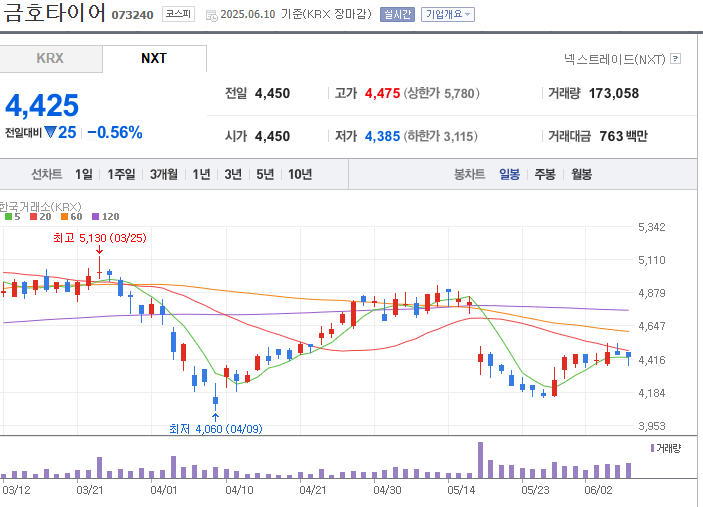Viewport: 703px width, 507px height.
Task: Click the 최고 5,130 (03/25) chart marker
Action: 100,238
